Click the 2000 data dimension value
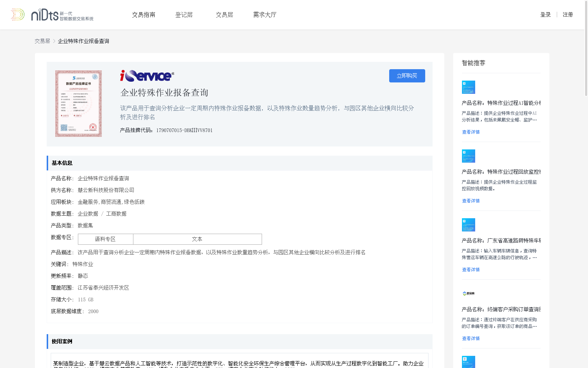Viewport: 588px width, 368px height. click(x=93, y=311)
